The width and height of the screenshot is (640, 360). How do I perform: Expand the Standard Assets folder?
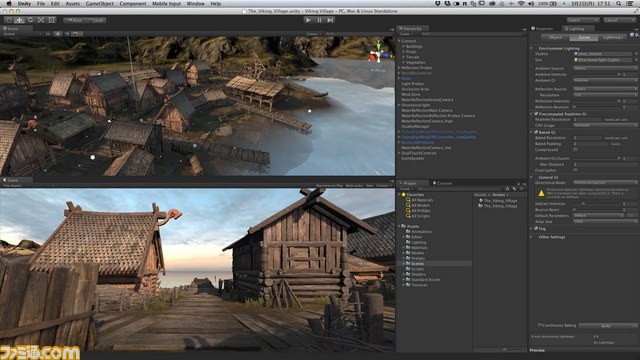(404, 280)
